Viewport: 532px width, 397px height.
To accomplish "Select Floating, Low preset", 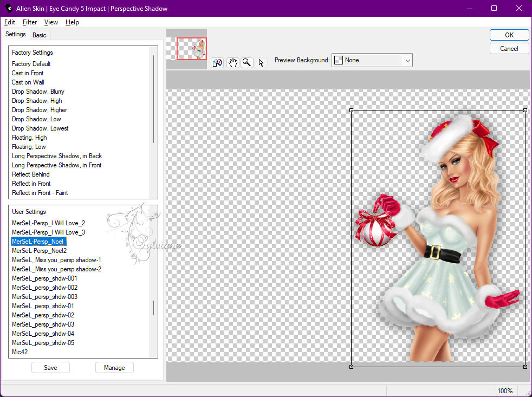I will [x=29, y=147].
